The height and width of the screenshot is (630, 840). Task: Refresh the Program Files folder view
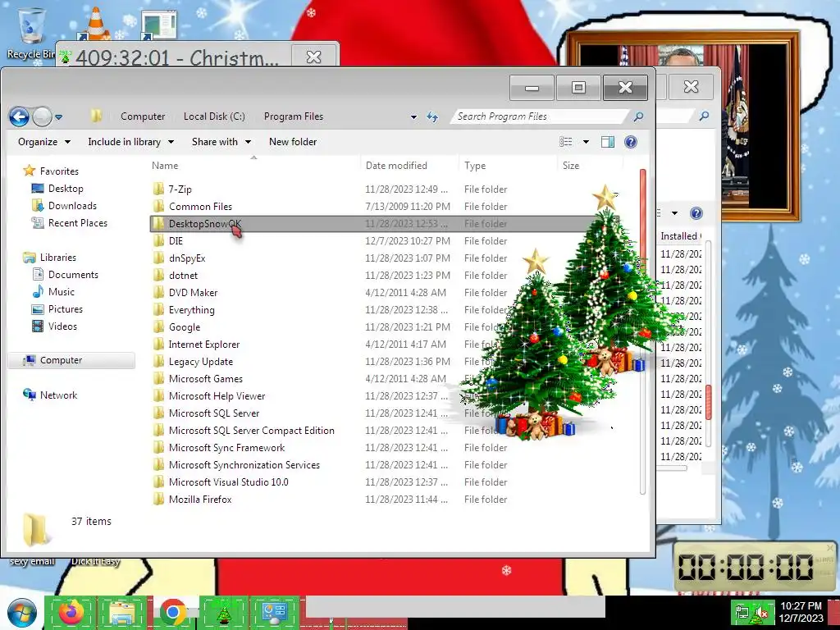pos(432,116)
